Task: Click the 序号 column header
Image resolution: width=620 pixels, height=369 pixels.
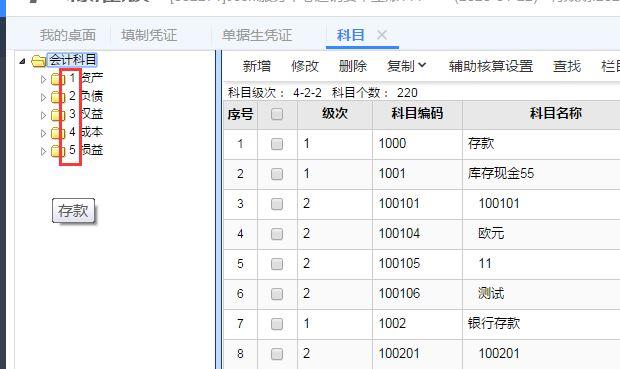Action: (240, 114)
